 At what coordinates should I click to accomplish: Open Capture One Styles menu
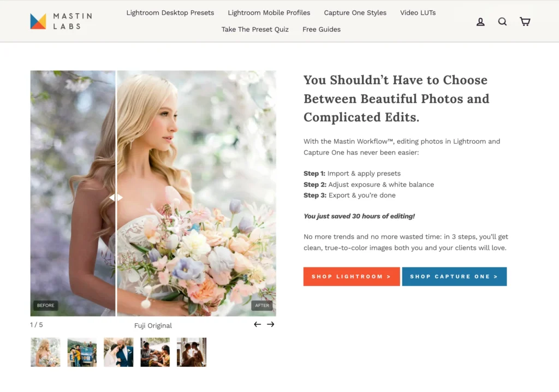point(355,13)
